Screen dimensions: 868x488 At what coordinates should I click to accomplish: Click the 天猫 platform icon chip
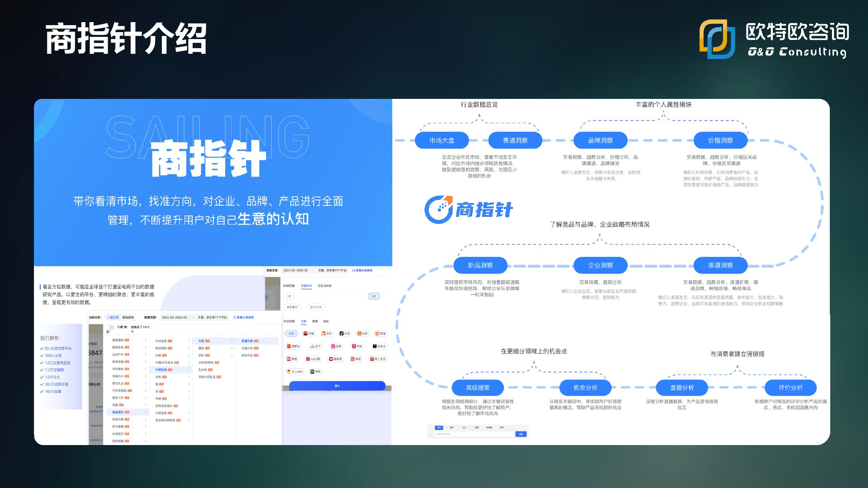pos(309,334)
